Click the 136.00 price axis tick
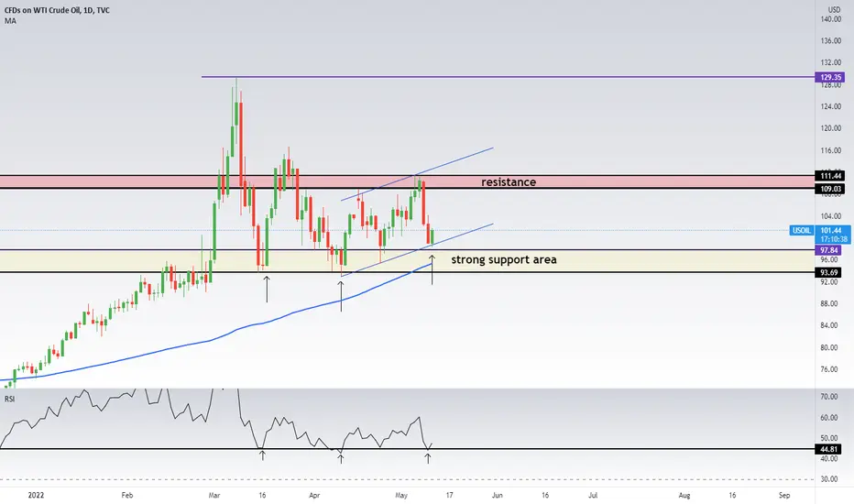 [830, 41]
